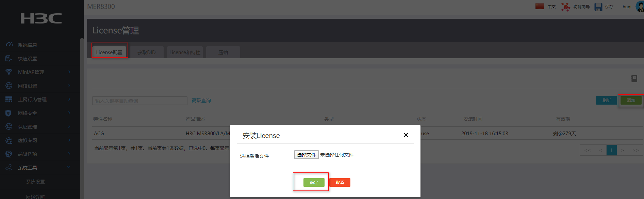Click the network security shield icon
Screen dimensions: 644x199
(x=9, y=113)
